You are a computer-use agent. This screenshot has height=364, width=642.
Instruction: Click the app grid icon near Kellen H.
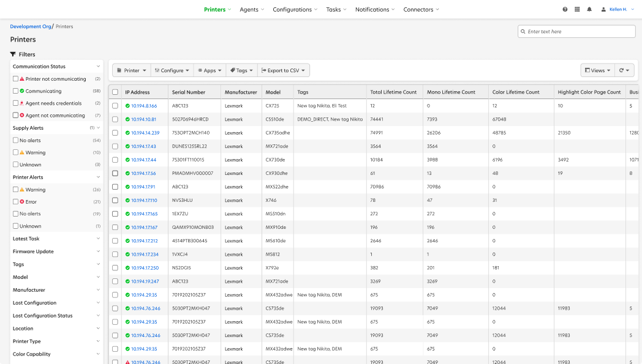pos(576,9)
